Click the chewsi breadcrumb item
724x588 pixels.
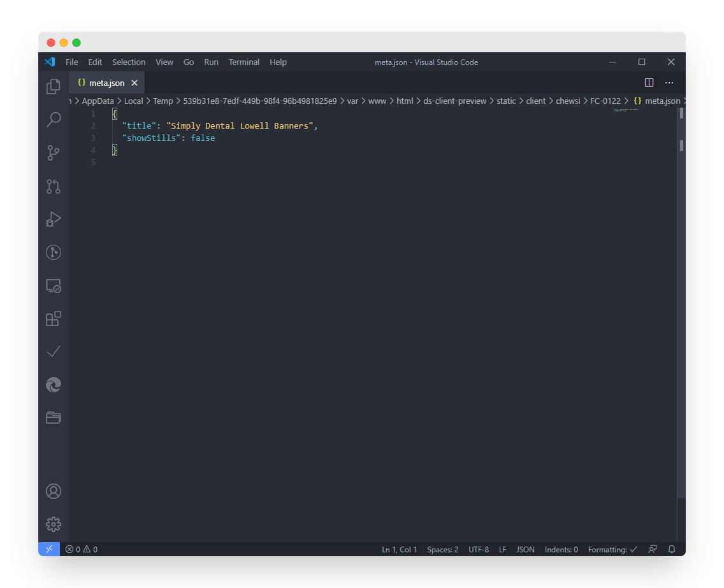point(568,101)
